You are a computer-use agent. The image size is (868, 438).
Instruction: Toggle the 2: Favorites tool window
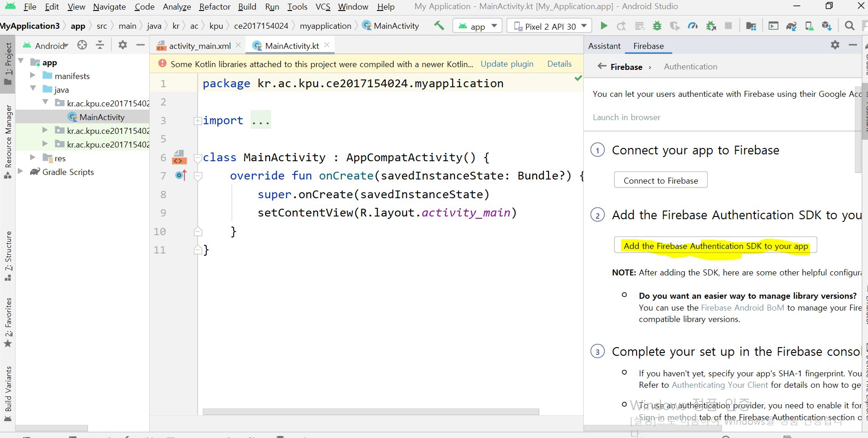8,322
